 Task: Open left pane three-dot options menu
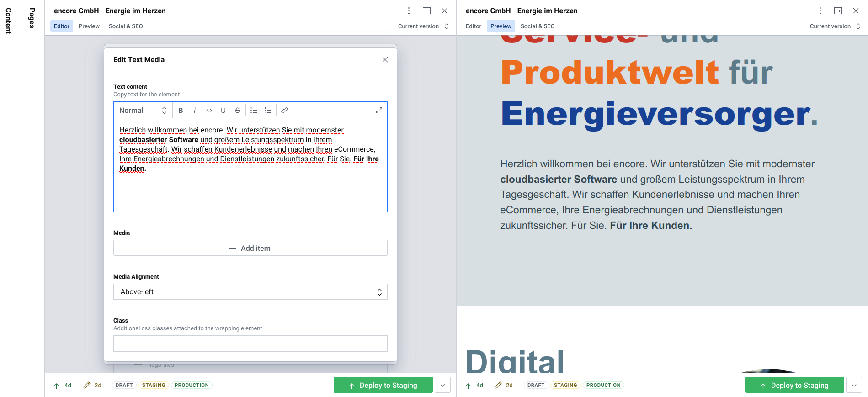coord(409,11)
